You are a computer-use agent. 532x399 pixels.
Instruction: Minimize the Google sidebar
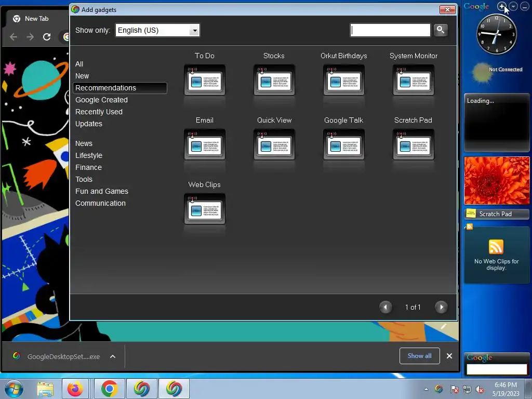click(x=524, y=6)
